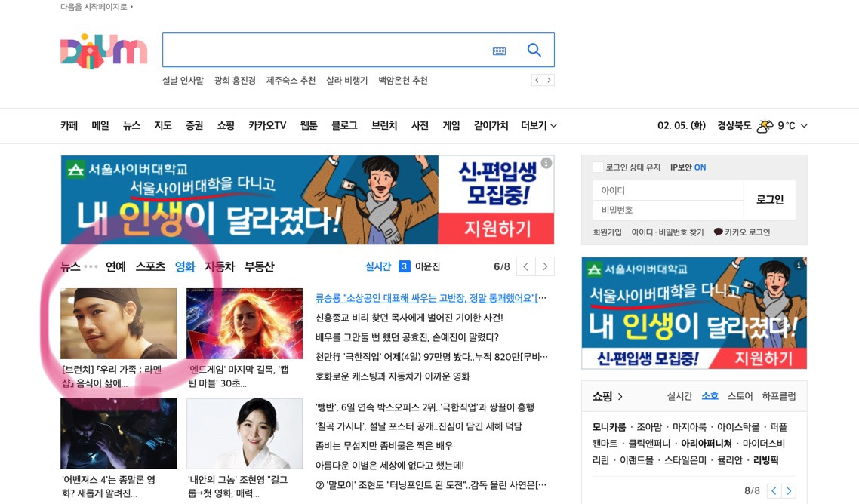This screenshot has height=504, width=859.
Task: Click the magnifier search button
Action: pos(534,50)
